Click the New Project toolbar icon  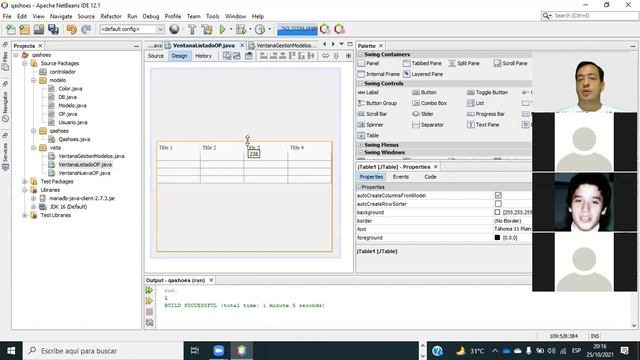(24, 29)
